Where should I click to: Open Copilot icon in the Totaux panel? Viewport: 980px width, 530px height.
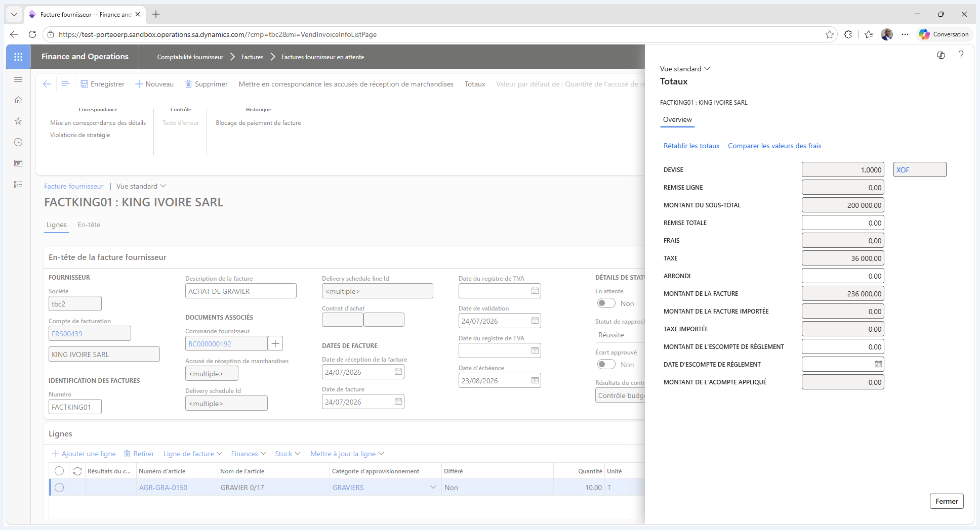[x=941, y=55]
